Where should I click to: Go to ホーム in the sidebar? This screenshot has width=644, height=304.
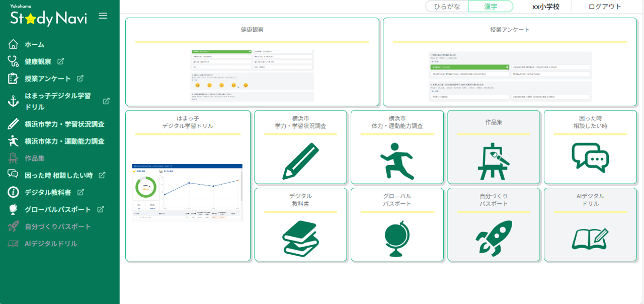point(34,44)
